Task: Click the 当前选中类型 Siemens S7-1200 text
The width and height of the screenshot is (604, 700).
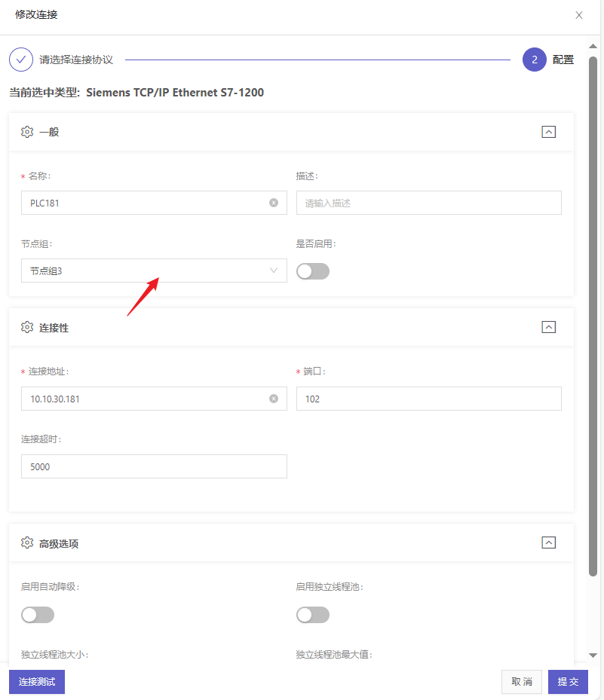Action: point(136,93)
